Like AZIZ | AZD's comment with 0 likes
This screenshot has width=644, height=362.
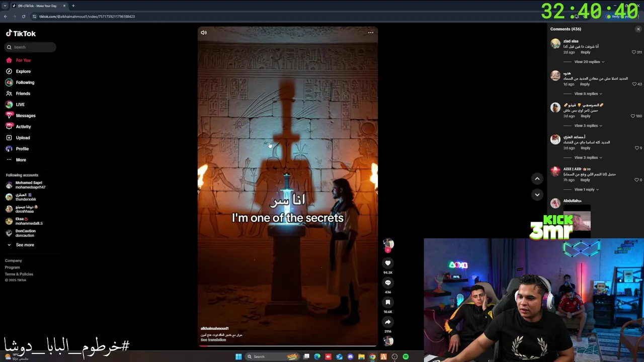point(636,179)
